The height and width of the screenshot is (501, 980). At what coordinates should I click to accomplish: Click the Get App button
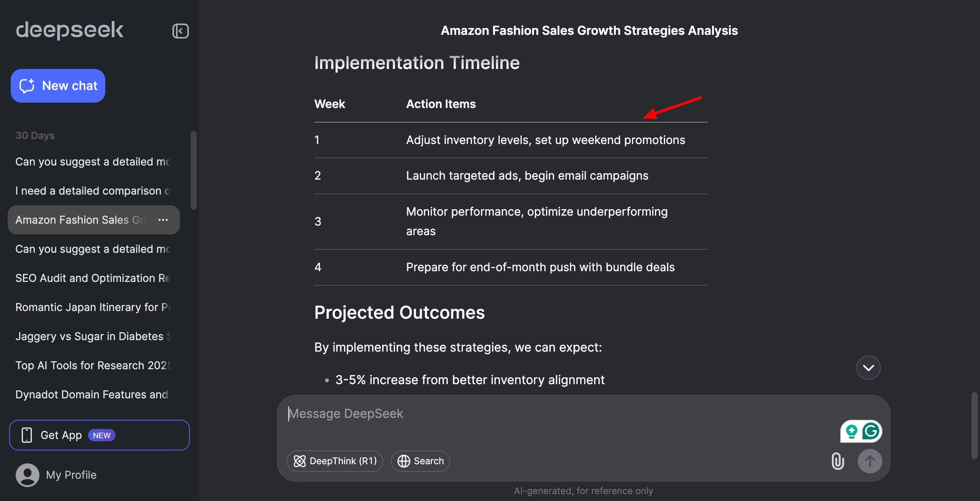coord(99,435)
